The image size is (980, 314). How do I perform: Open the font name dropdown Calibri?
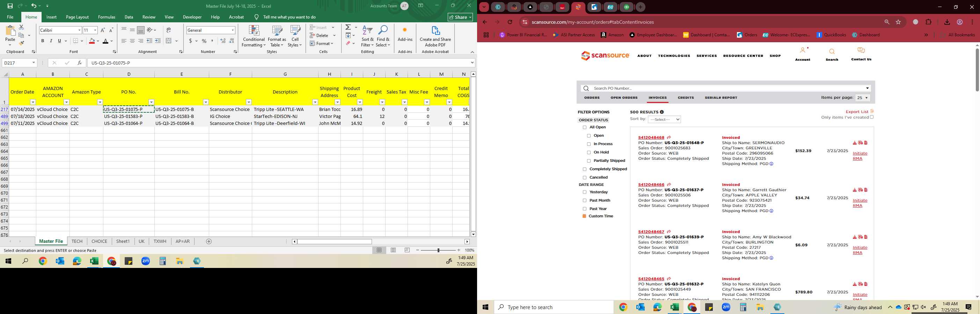79,30
